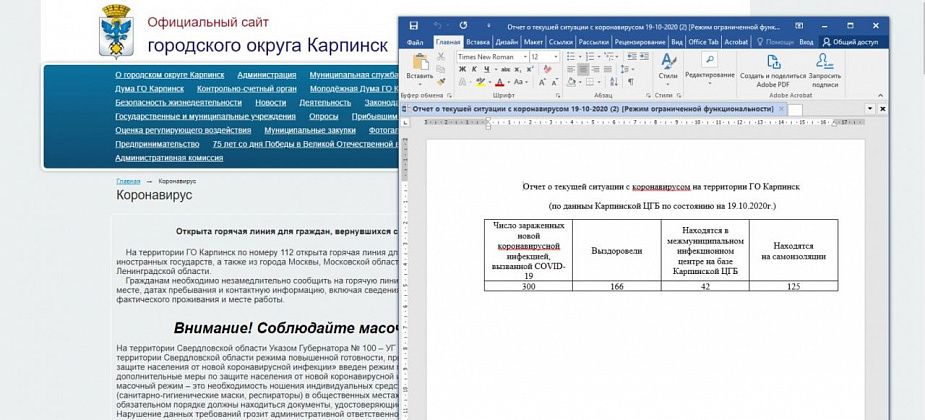Screen dimensions: 925x420
Task: Toggle strikethrough (abc) formatting
Action: tap(506, 69)
